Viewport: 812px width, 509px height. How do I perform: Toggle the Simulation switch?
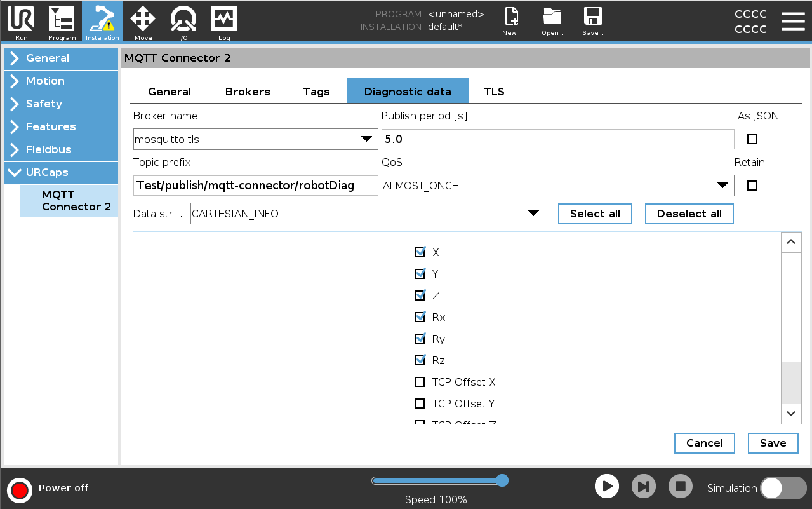pos(783,488)
